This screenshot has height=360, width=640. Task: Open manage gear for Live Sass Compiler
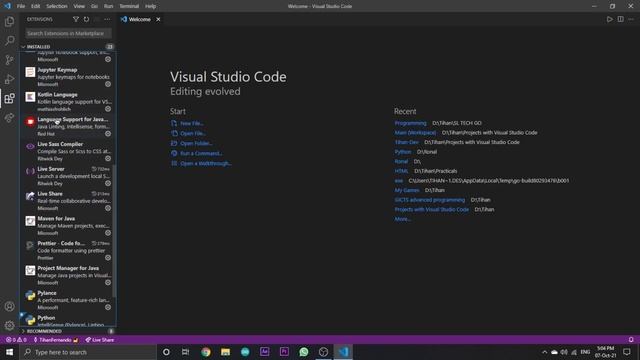tap(108, 158)
